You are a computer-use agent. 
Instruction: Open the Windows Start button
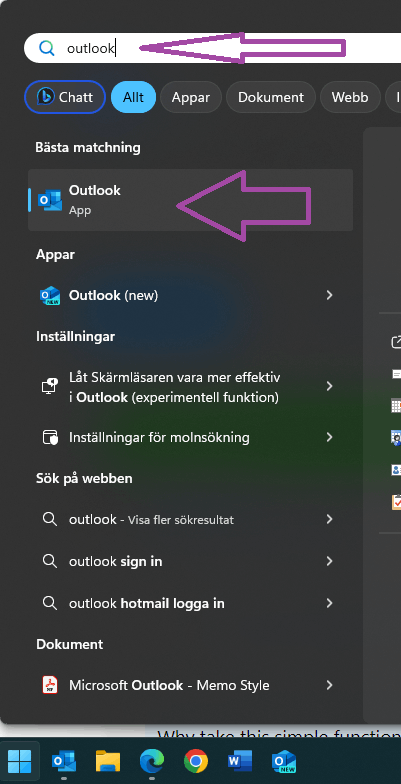(20, 760)
